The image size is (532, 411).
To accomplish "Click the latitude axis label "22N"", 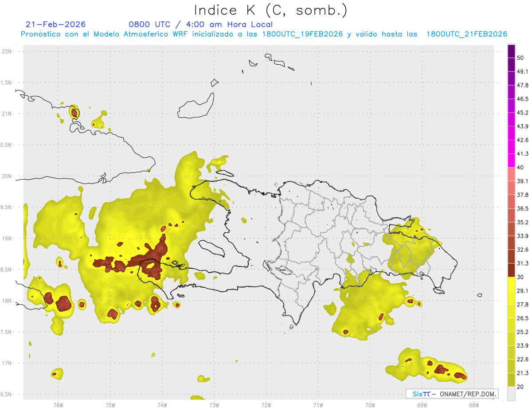I will [8, 51].
